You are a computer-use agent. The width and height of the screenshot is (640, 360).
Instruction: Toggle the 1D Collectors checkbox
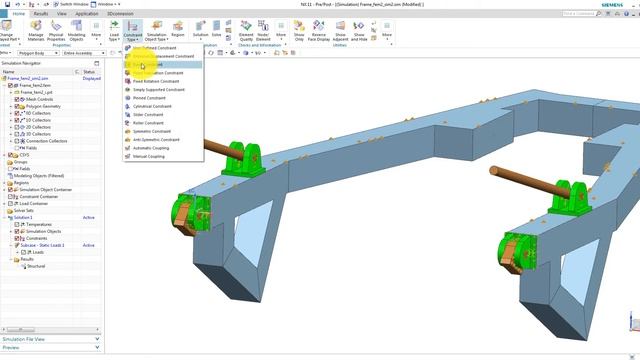17,120
